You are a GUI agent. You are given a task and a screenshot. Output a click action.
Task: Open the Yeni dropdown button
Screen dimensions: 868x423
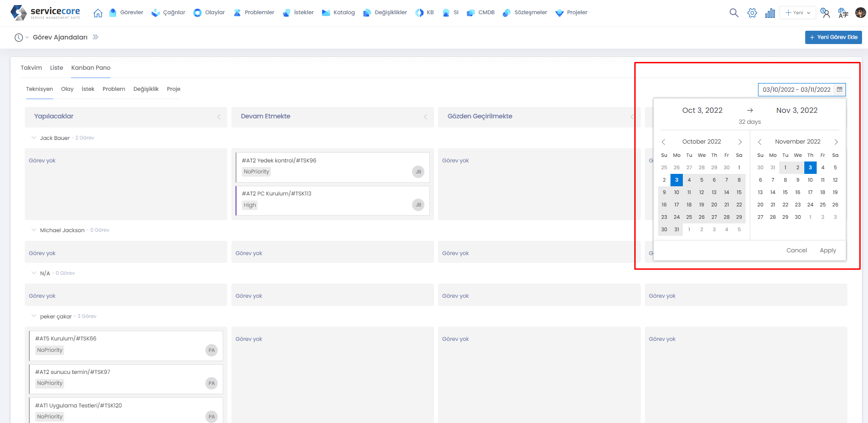798,13
